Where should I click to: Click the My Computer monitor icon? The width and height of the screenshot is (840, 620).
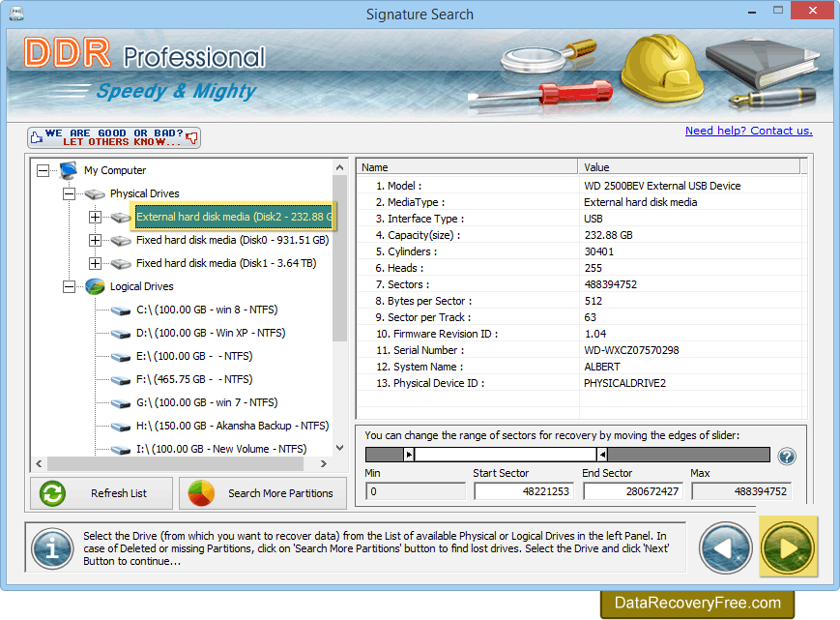(x=69, y=170)
